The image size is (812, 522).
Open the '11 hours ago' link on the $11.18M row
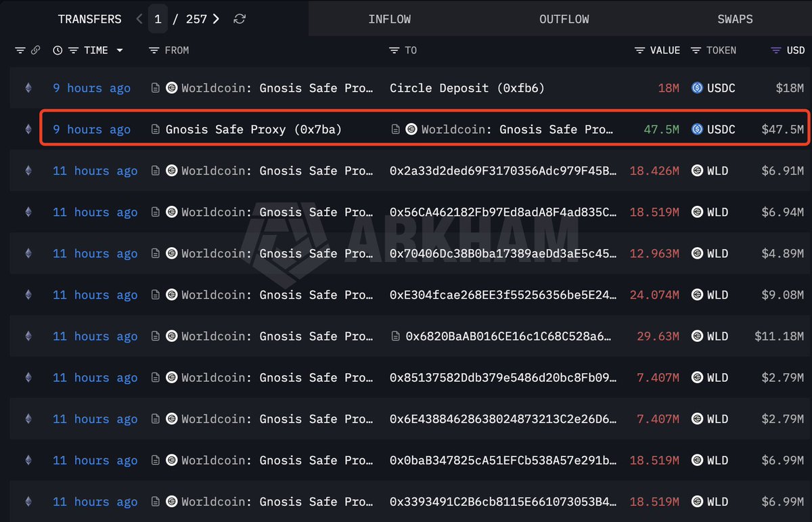tap(95, 336)
